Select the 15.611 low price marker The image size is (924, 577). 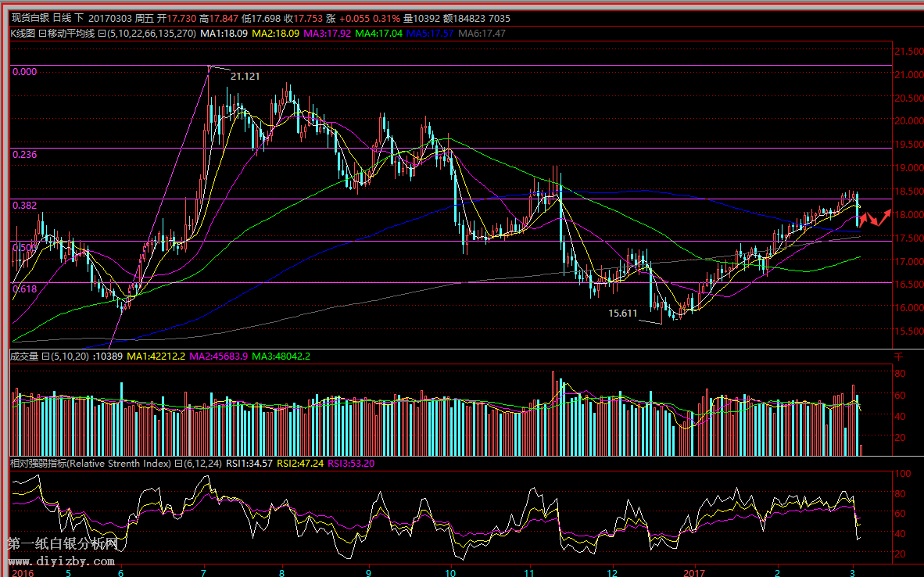(623, 313)
